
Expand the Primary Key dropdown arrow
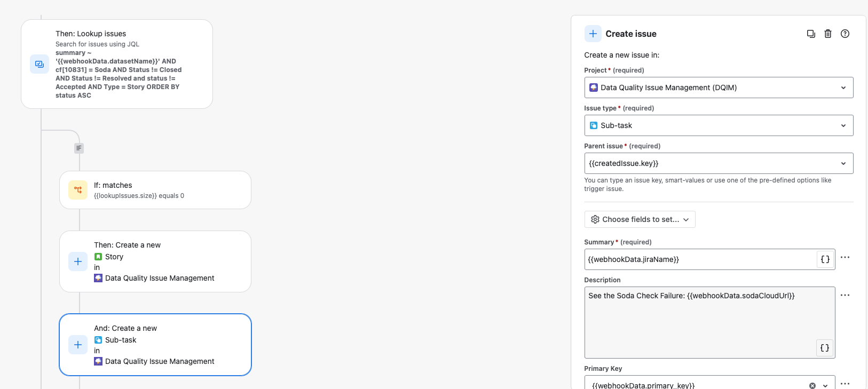pyautogui.click(x=825, y=385)
